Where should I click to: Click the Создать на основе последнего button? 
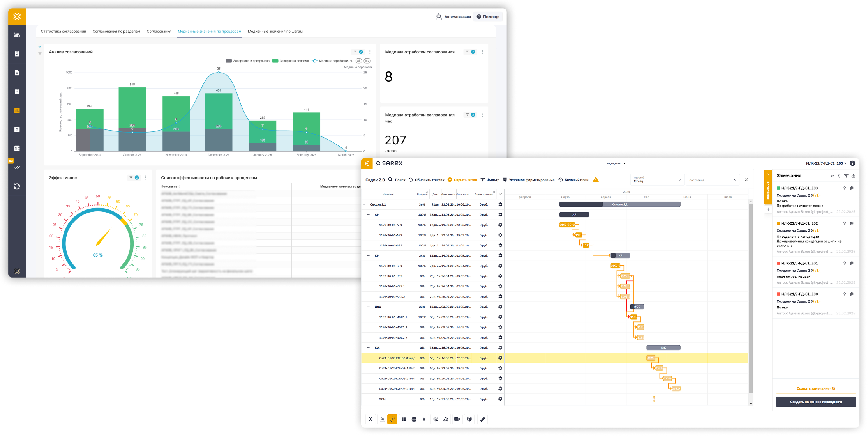tap(816, 402)
